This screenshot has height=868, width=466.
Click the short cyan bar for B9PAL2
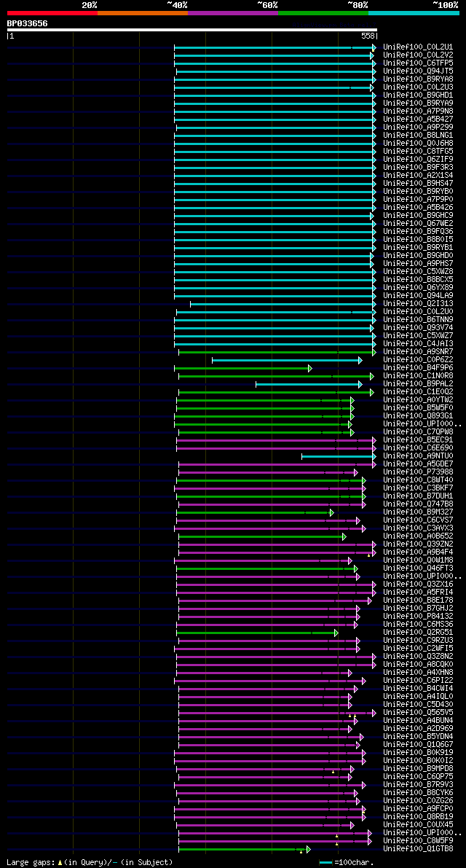(x=309, y=384)
